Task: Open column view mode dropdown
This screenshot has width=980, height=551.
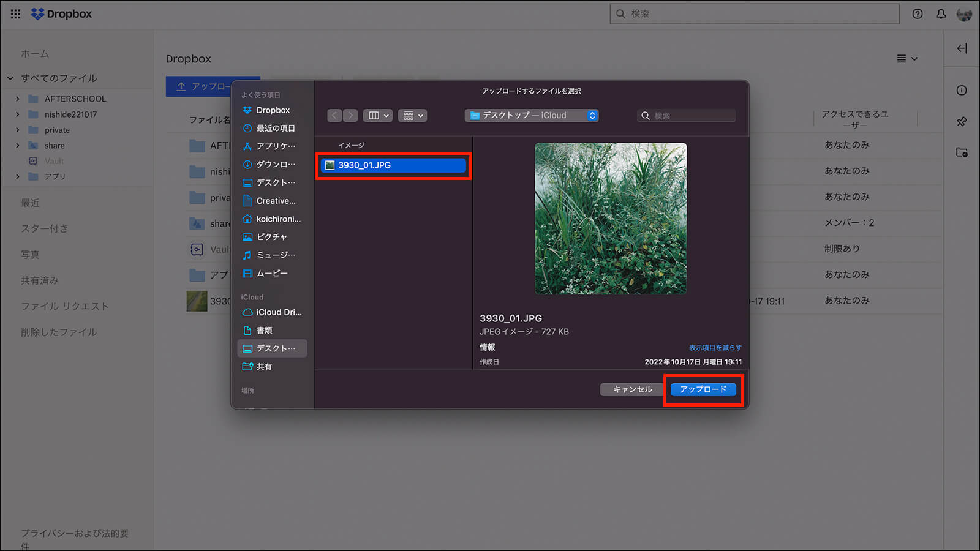Action: point(378,115)
